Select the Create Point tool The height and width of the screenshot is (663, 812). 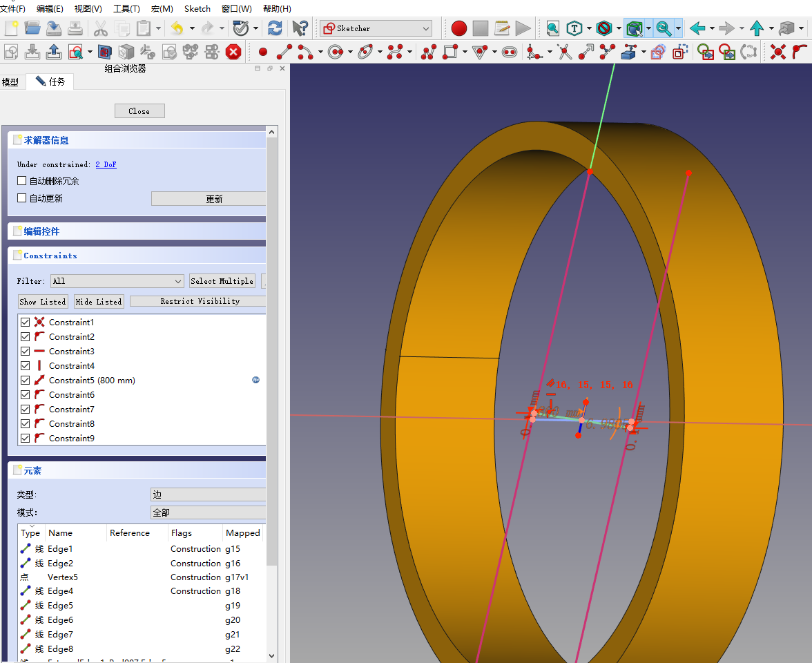[263, 52]
